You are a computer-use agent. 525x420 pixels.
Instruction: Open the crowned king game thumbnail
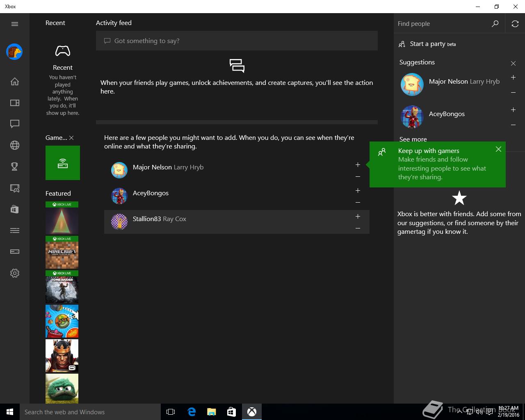click(x=62, y=356)
